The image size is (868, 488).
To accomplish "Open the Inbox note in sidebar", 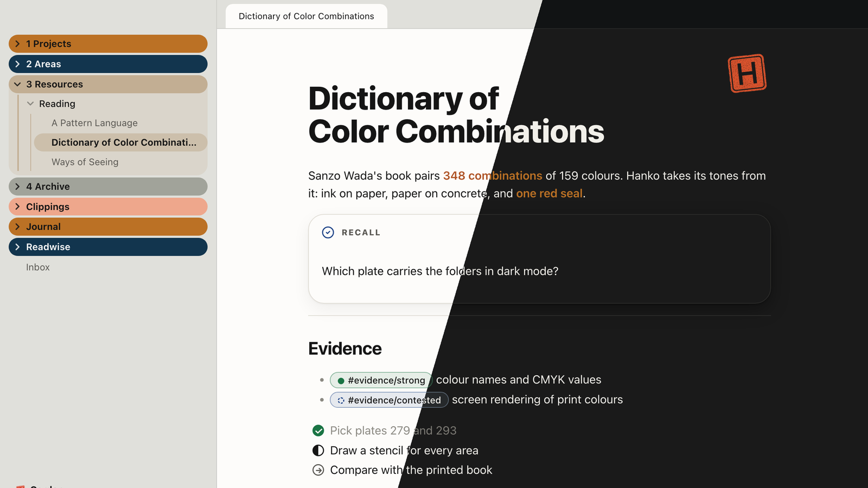I will tap(38, 267).
